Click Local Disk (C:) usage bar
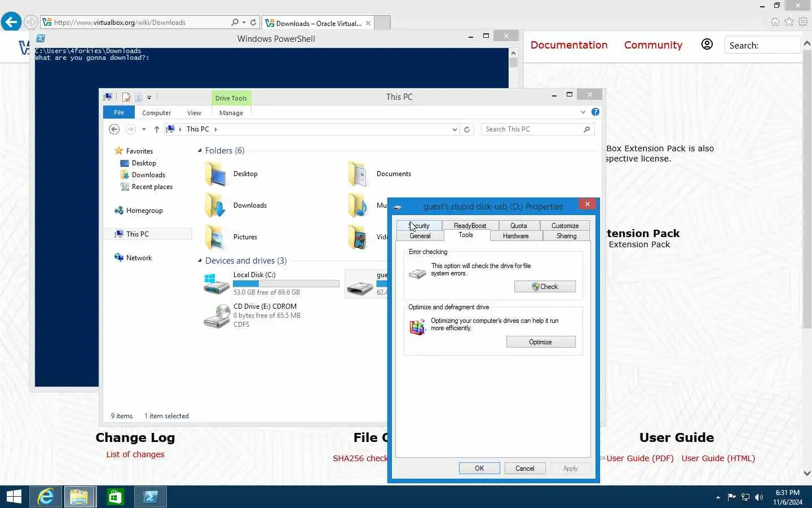Image resolution: width=812 pixels, height=508 pixels. [286, 284]
